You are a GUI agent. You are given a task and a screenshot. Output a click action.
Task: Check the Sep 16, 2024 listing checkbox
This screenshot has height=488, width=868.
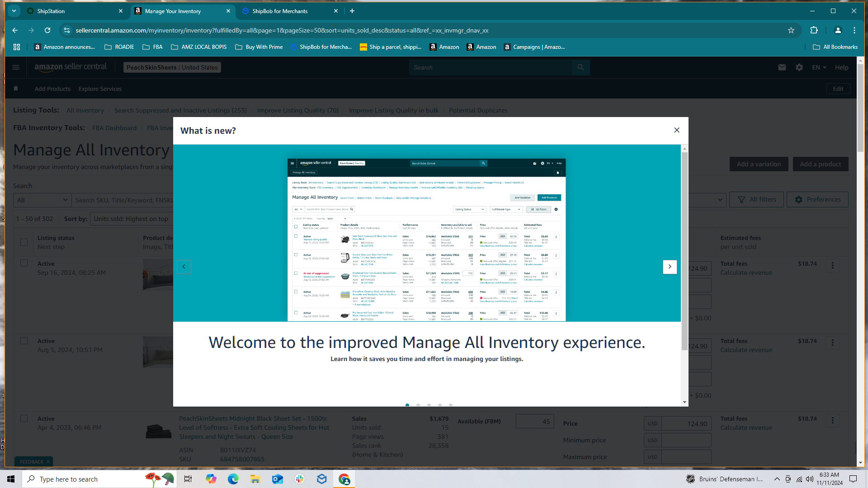pos(24,263)
